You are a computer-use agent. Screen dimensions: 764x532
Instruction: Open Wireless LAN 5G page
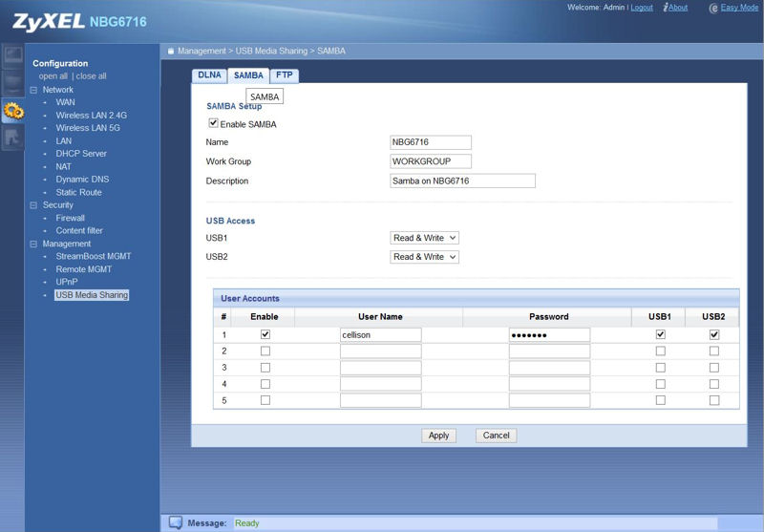(88, 128)
